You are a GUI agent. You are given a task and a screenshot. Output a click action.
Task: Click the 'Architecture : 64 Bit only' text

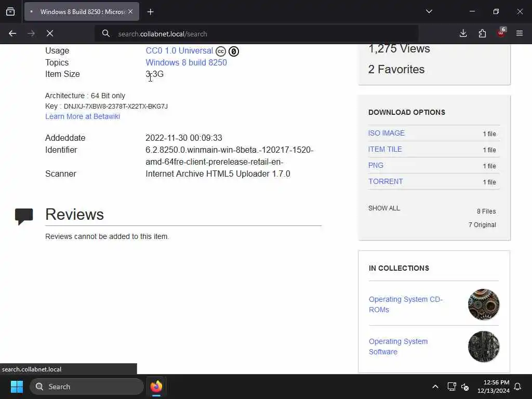[85, 96]
